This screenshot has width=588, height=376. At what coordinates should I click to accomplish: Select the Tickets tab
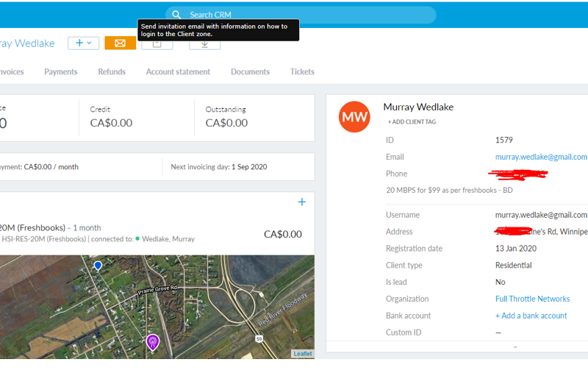coord(302,72)
